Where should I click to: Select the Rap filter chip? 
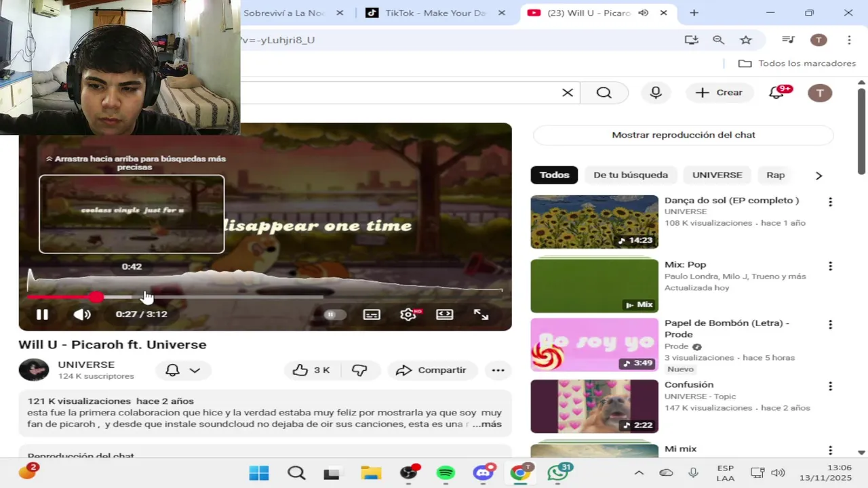click(x=775, y=175)
